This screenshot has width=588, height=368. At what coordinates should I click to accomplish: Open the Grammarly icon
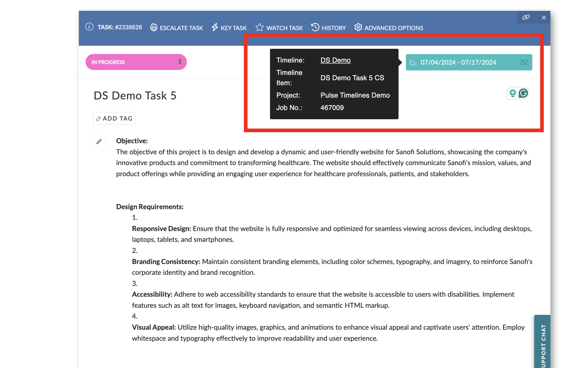523,93
